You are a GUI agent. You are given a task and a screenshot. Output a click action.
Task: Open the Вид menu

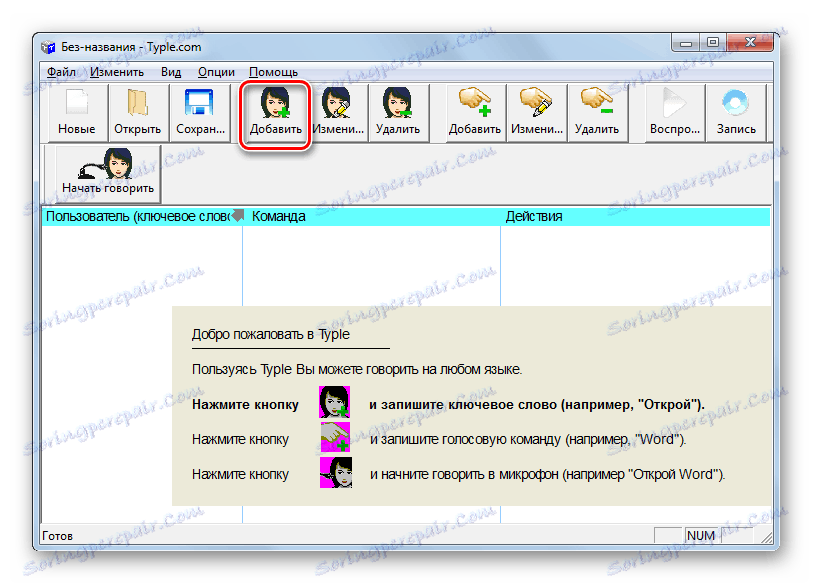pos(171,72)
